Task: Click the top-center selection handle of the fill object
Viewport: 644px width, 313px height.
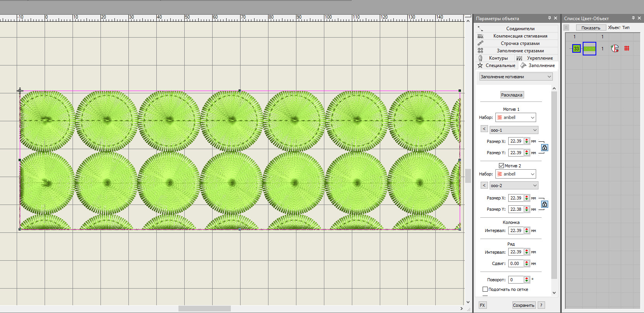Action: [x=240, y=91]
